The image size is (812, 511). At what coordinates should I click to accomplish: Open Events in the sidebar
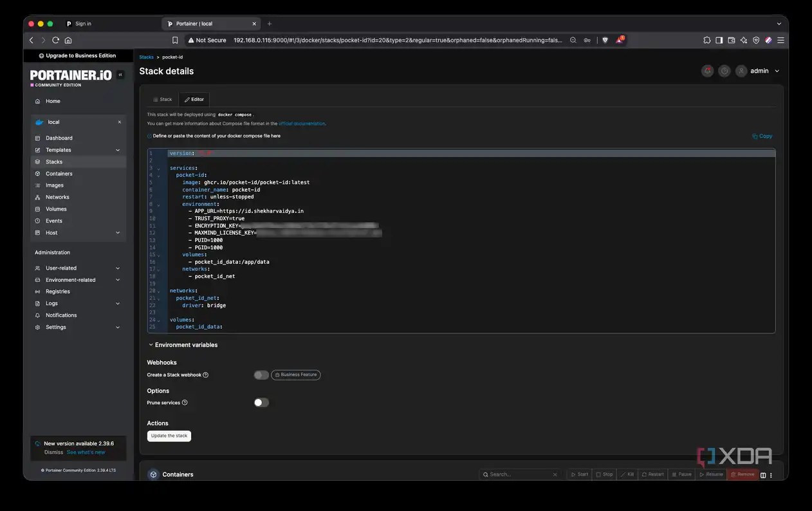(x=54, y=221)
